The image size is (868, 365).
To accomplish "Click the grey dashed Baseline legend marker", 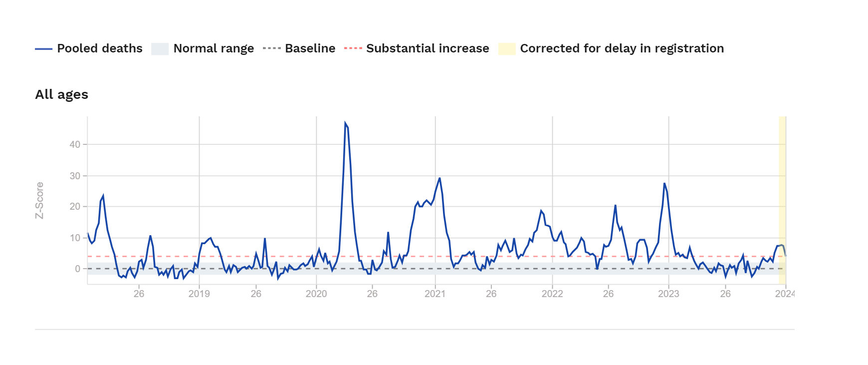I will click(x=271, y=49).
